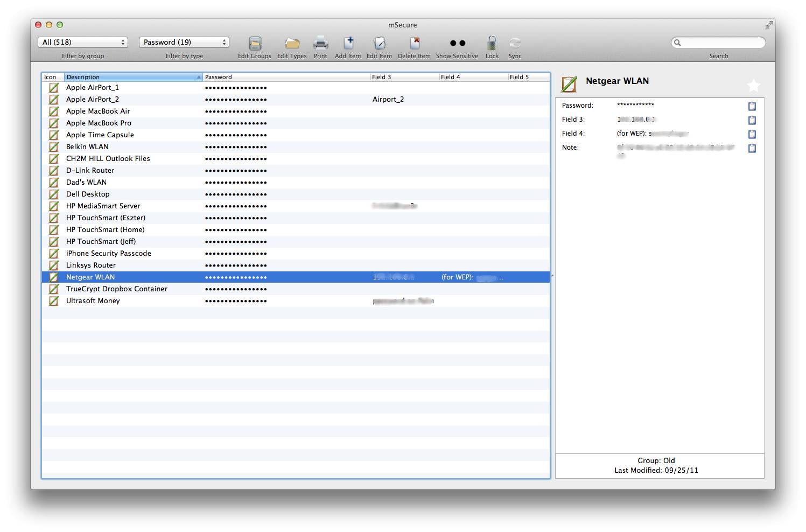Image resolution: width=806 pixels, height=532 pixels.
Task: Sort list by Description column header
Action: coord(132,77)
